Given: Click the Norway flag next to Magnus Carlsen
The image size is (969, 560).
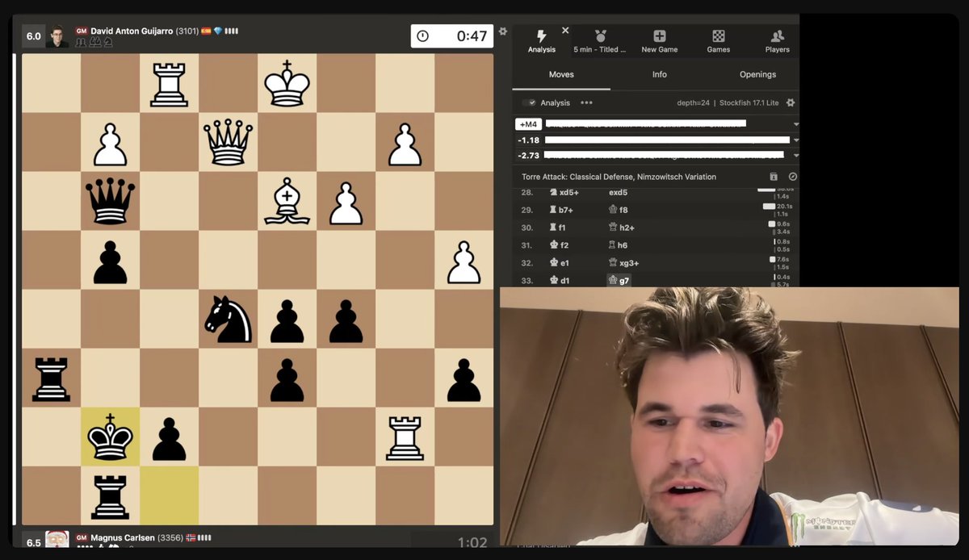Looking at the screenshot, I should pyautogui.click(x=191, y=537).
